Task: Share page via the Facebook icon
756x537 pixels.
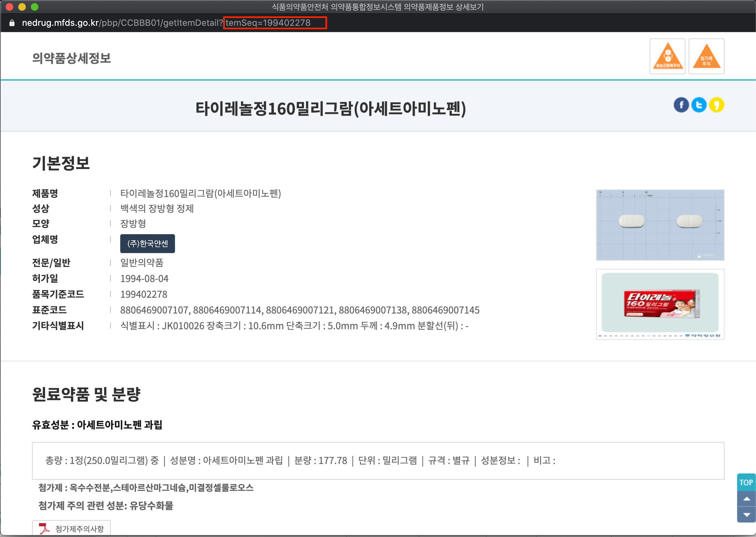Action: pos(681,105)
